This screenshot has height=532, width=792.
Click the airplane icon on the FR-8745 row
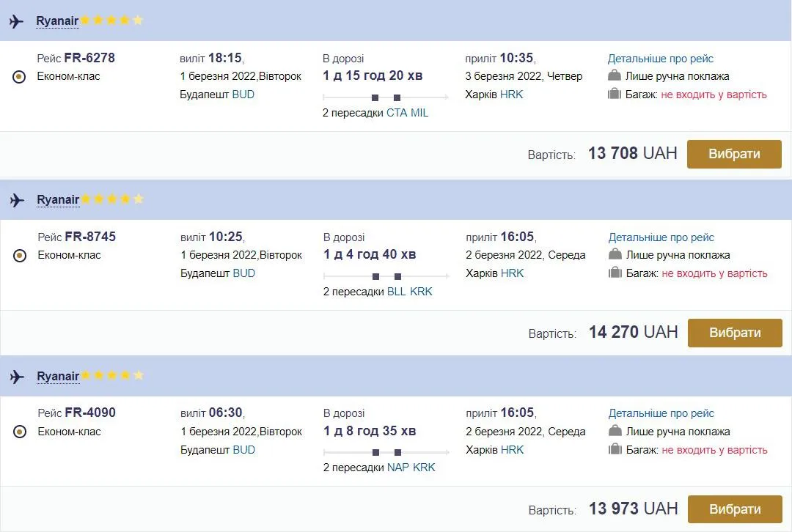point(16,199)
